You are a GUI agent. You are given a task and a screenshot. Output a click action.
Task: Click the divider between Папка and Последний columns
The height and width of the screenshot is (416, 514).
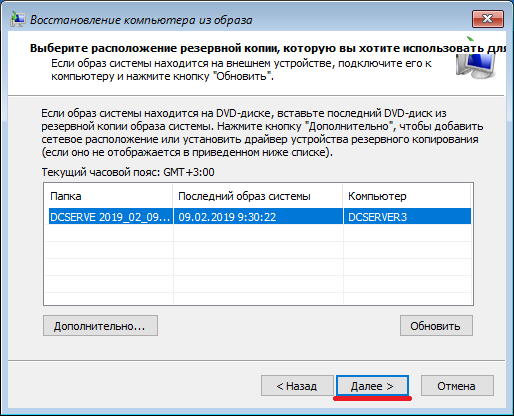[x=173, y=196]
